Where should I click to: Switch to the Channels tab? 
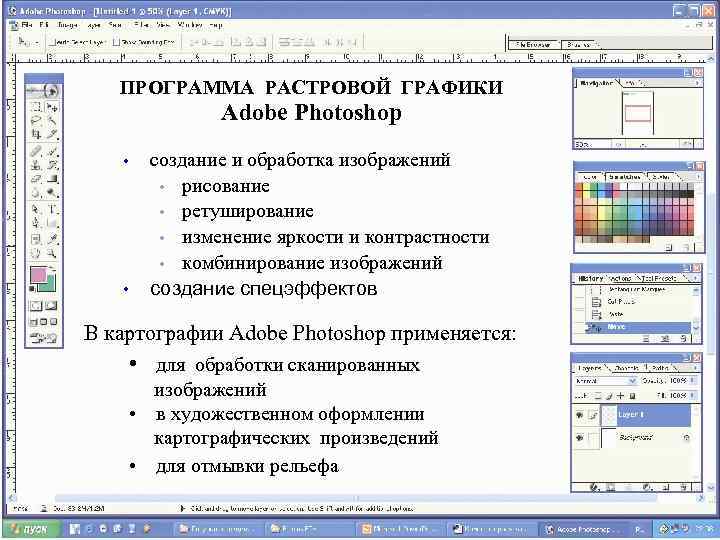[x=627, y=368]
